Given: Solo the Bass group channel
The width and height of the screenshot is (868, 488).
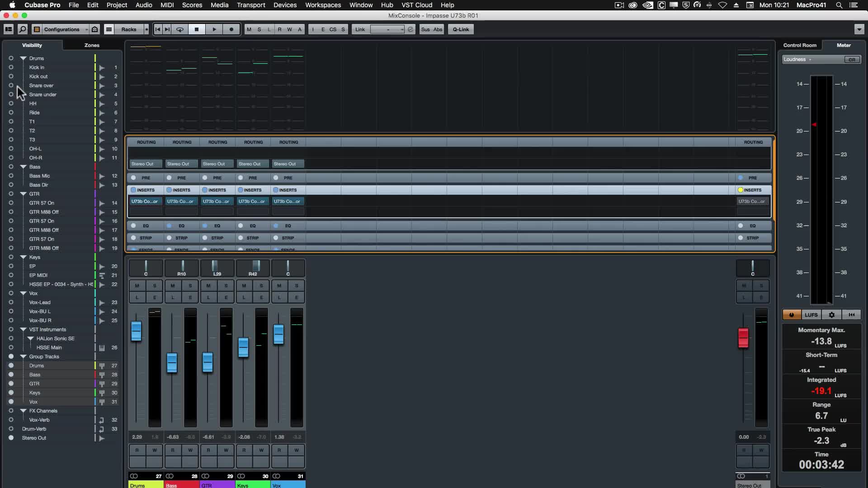Looking at the screenshot, I should click(x=190, y=286).
